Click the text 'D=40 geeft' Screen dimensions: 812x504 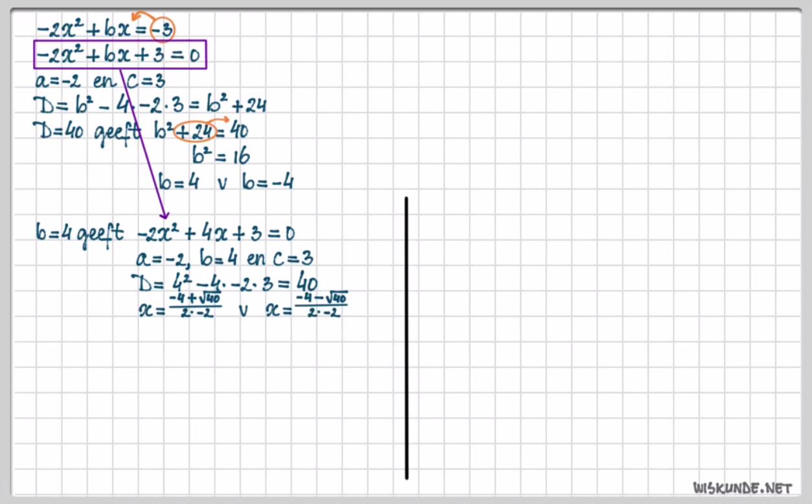click(x=89, y=133)
